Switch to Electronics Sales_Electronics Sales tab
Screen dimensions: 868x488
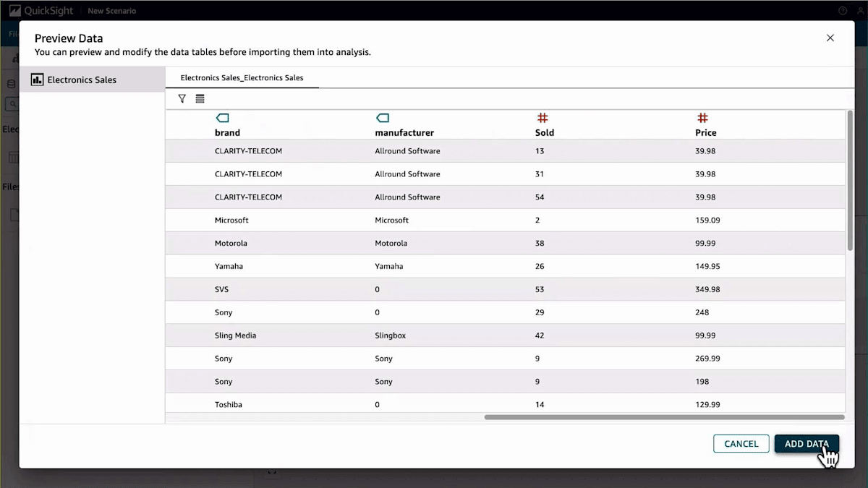click(242, 77)
